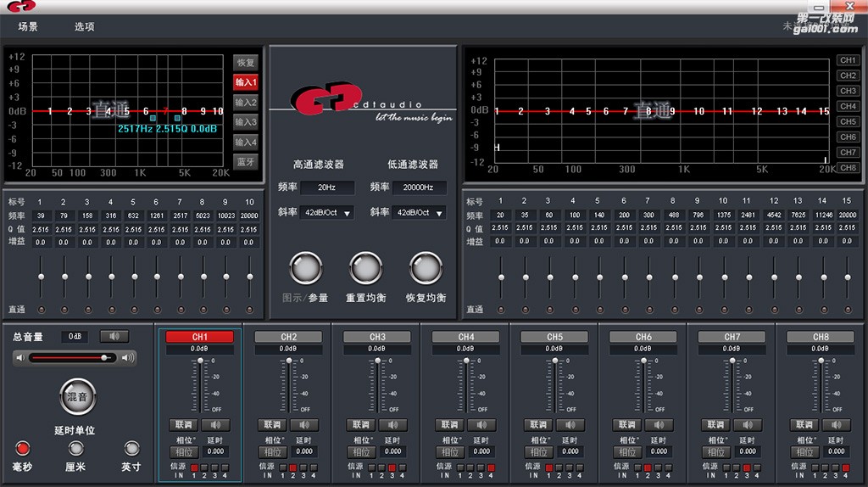Mute CH8 using its speaker icon

[x=837, y=425]
